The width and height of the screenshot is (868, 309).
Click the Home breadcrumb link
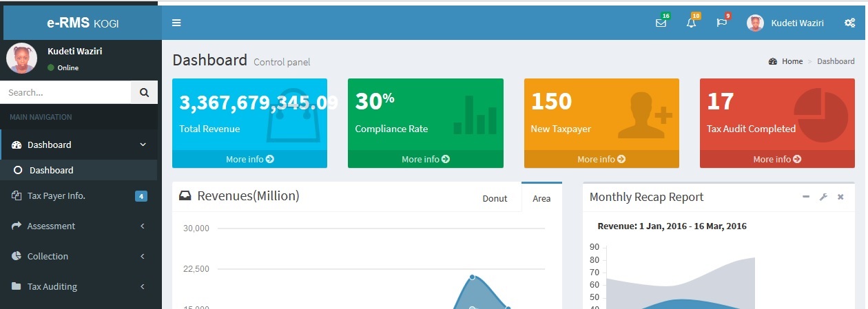pos(792,61)
